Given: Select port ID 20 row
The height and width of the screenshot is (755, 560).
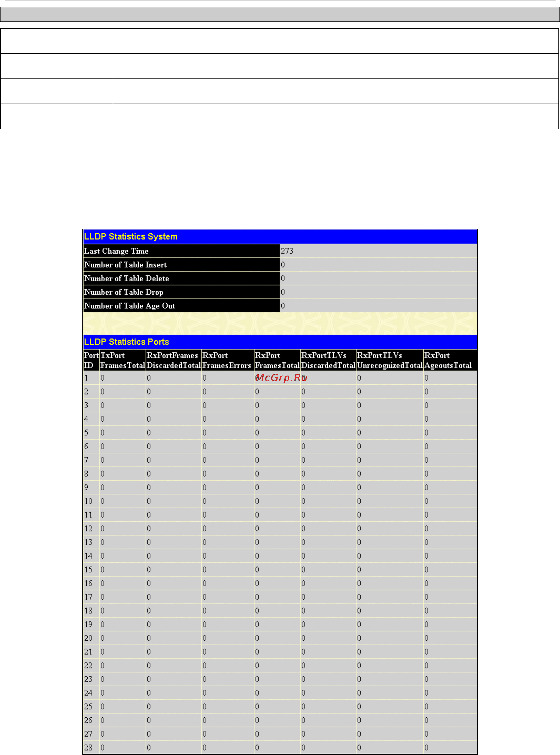Looking at the screenshot, I should (x=280, y=638).
